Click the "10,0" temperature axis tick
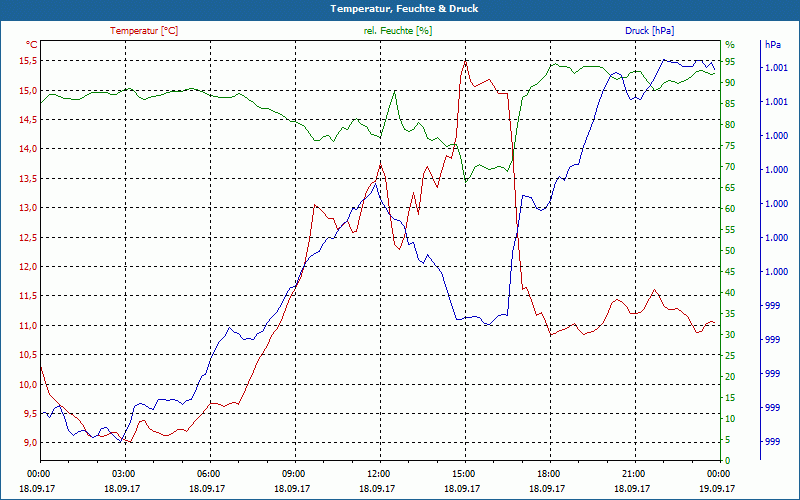Image resolution: width=800 pixels, height=500 pixels. tap(28, 384)
